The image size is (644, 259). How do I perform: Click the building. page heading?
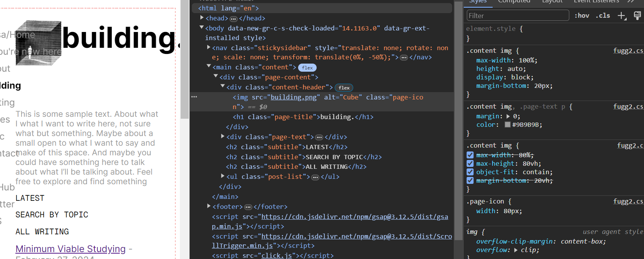click(121, 37)
